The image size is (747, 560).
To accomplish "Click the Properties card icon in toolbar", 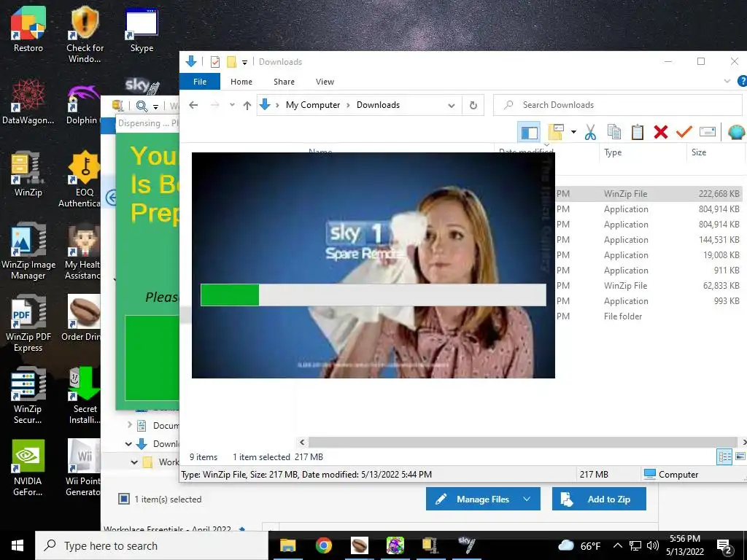I will (x=708, y=132).
